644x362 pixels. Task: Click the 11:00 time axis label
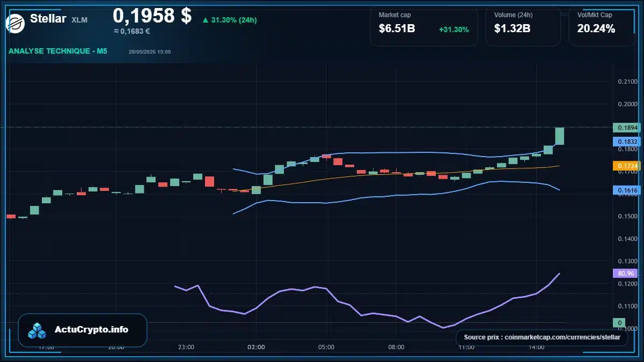(x=466, y=347)
